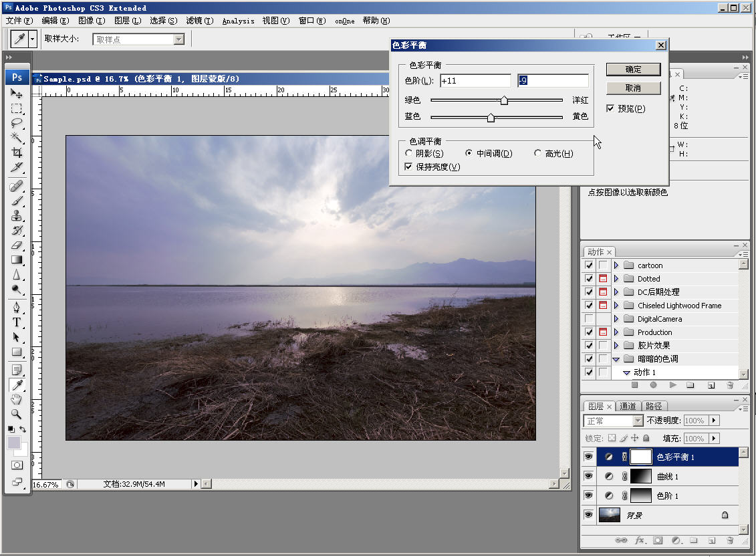This screenshot has height=557, width=756.
Task: Select the Type tool
Action: click(17, 322)
